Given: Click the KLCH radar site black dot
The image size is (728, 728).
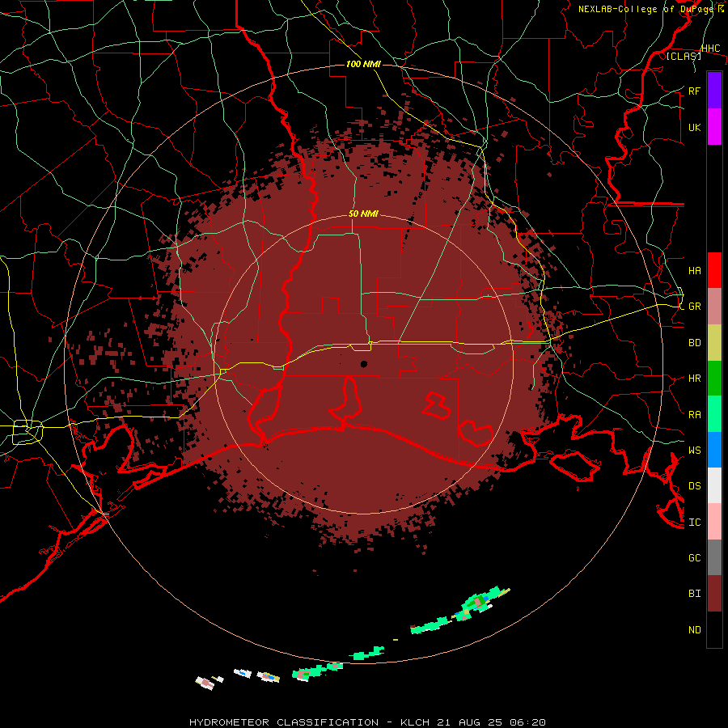Looking at the screenshot, I should [x=364, y=364].
